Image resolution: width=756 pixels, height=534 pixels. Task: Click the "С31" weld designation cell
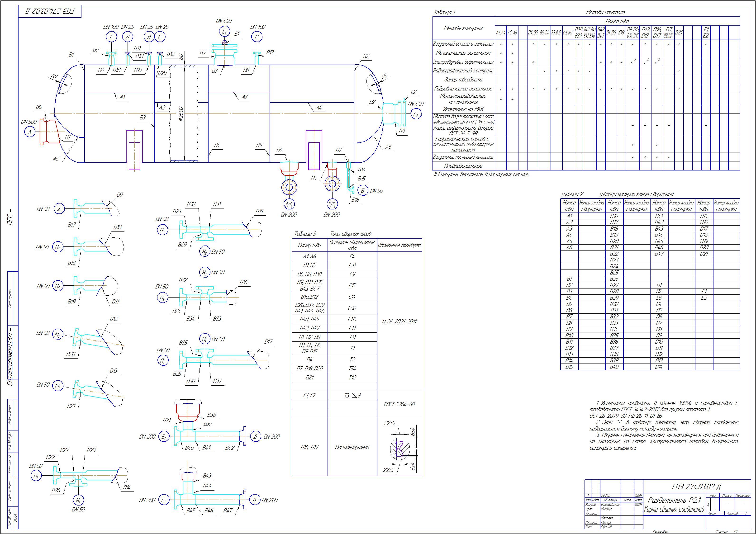tap(352, 265)
